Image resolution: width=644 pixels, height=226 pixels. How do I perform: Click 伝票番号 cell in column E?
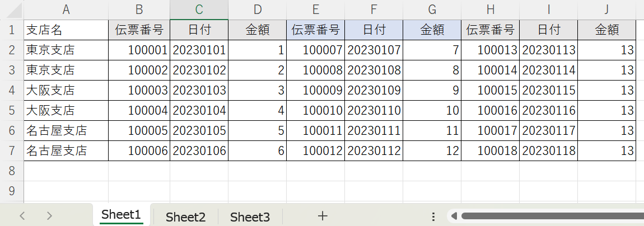coord(315,30)
